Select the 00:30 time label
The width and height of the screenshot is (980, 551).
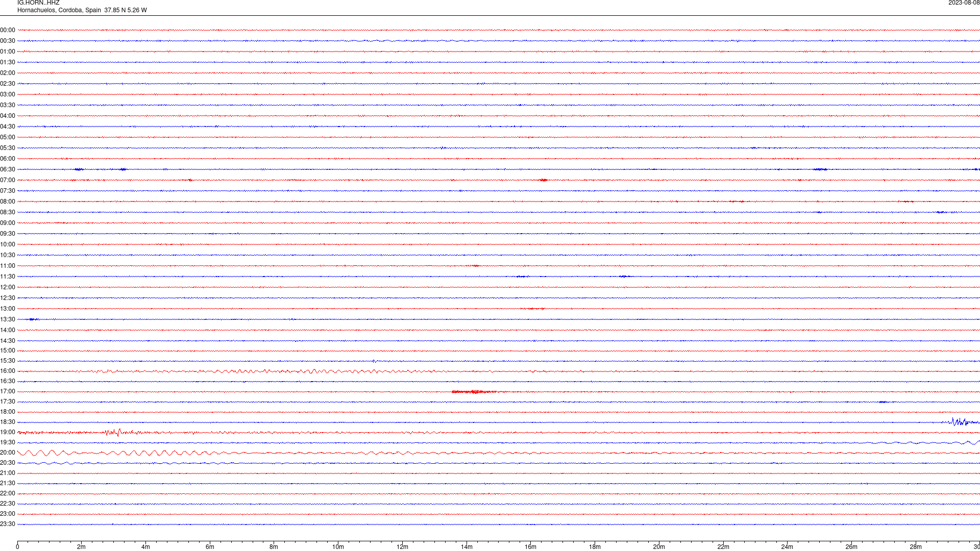coord(8,41)
